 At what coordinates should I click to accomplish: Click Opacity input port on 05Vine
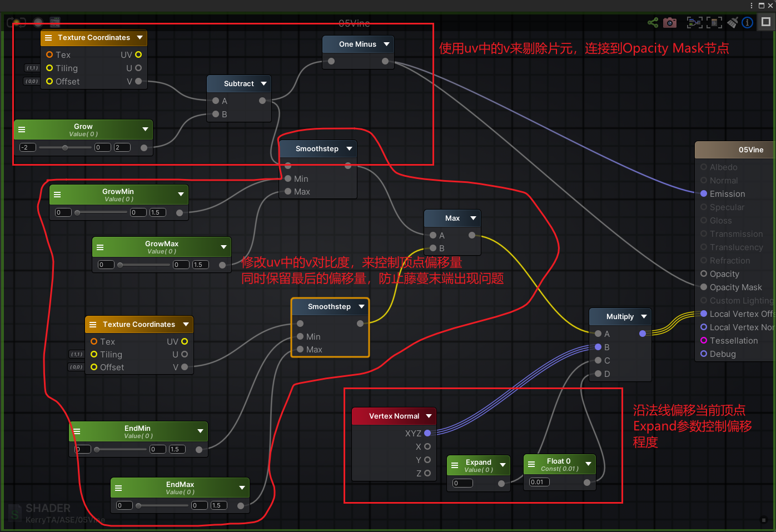pyautogui.click(x=704, y=274)
